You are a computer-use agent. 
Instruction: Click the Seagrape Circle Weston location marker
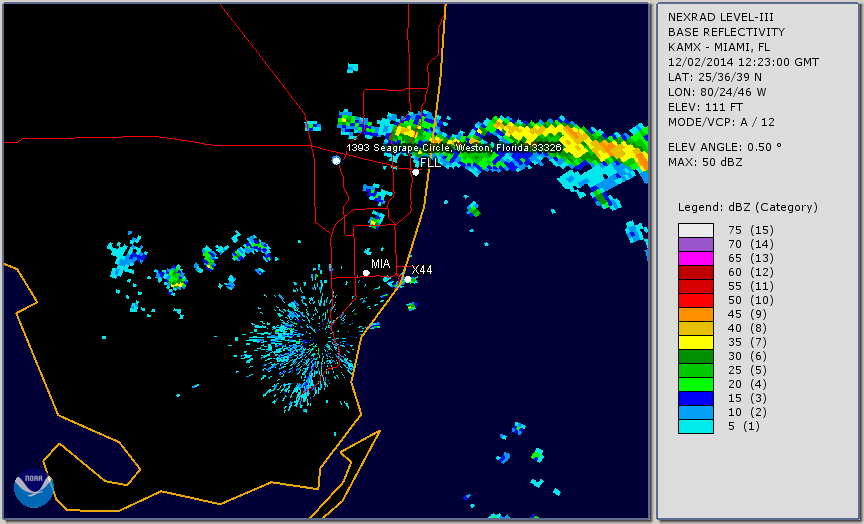pyautogui.click(x=336, y=160)
